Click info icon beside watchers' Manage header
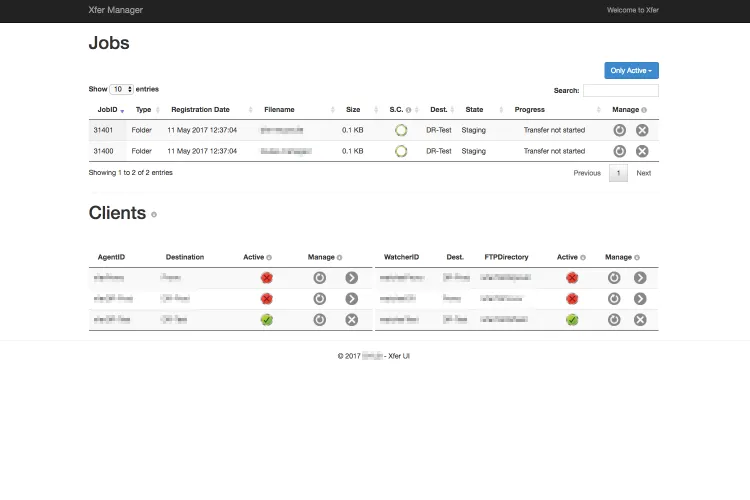Viewport: 750px width, 500px height. [x=637, y=257]
